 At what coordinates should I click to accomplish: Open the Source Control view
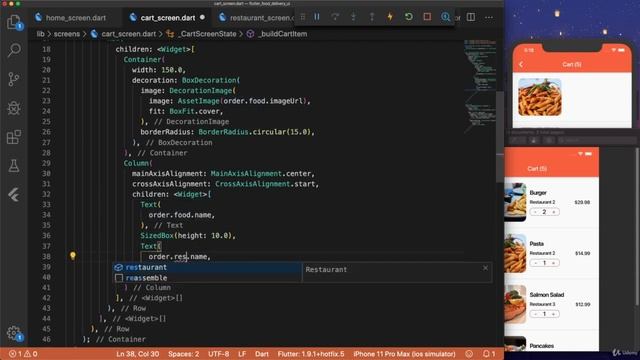click(x=14, y=79)
